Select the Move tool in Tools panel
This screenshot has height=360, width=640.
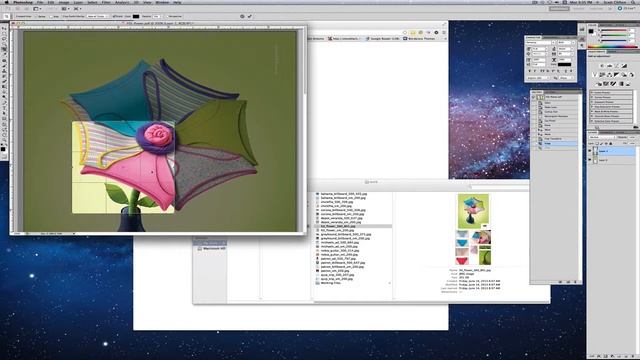coord(4,29)
